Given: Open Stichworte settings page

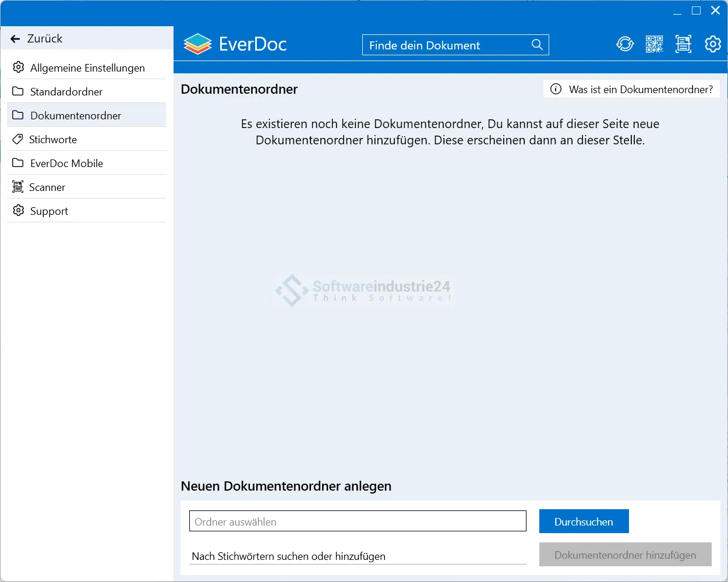Looking at the screenshot, I should [x=52, y=140].
